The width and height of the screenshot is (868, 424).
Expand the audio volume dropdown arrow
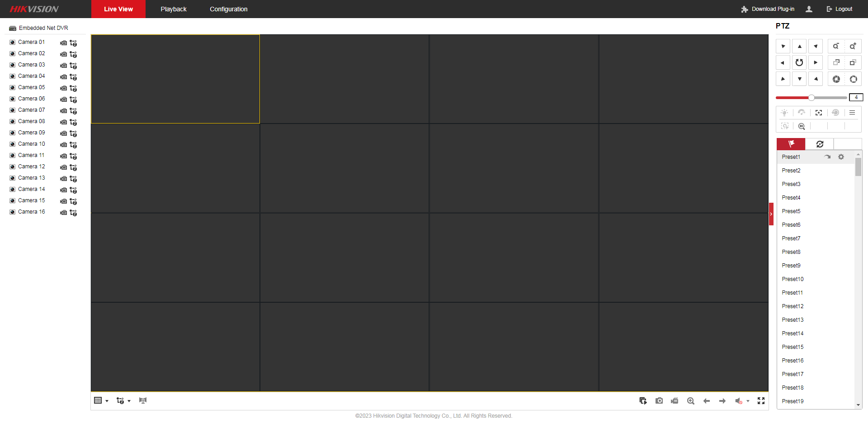point(748,401)
